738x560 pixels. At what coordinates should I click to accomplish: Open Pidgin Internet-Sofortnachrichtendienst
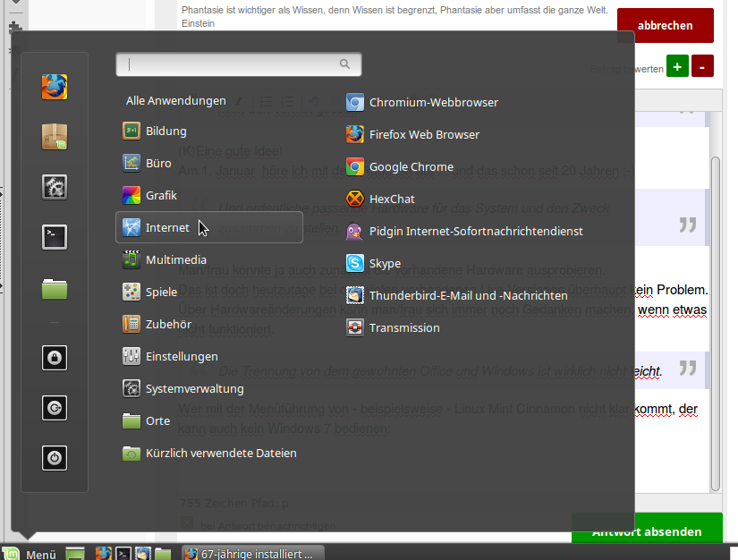pyautogui.click(x=464, y=231)
